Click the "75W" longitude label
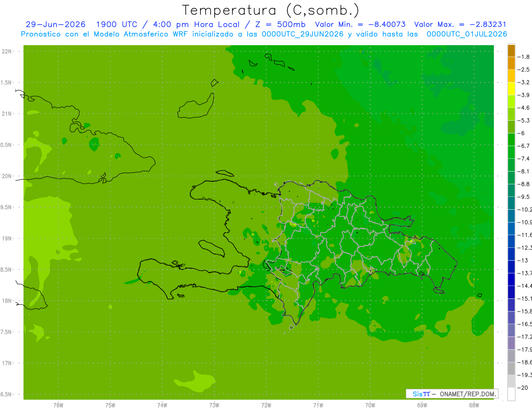This screenshot has height=411, width=532. (x=110, y=405)
